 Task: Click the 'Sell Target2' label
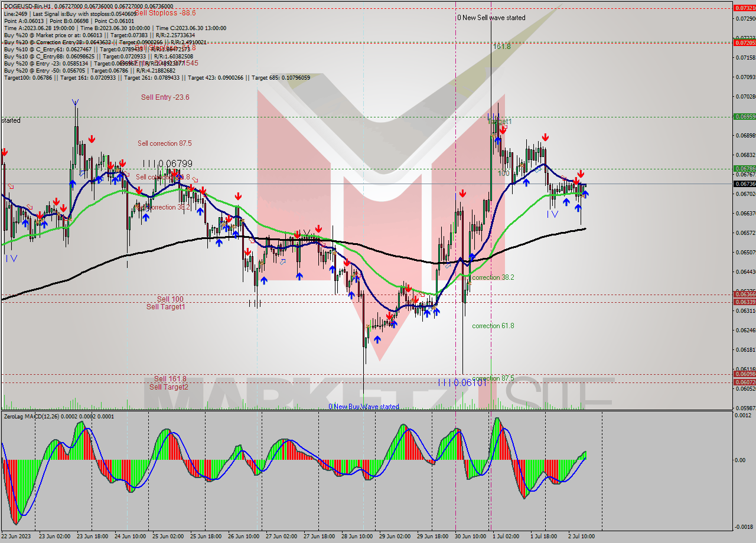(168, 387)
